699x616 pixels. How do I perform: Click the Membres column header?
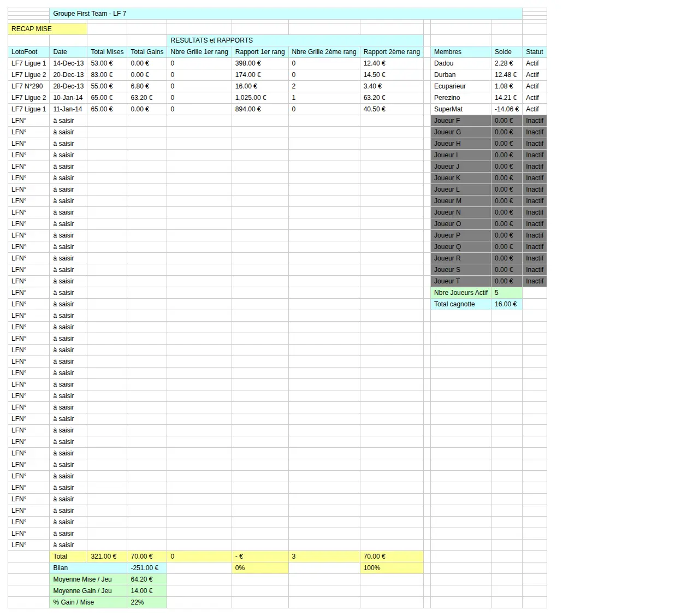click(x=461, y=52)
